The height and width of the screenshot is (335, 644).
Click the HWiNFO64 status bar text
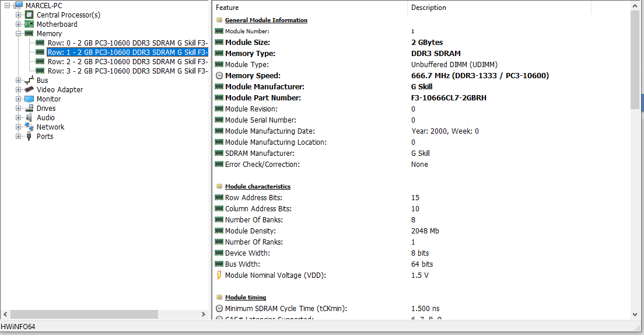point(17,327)
